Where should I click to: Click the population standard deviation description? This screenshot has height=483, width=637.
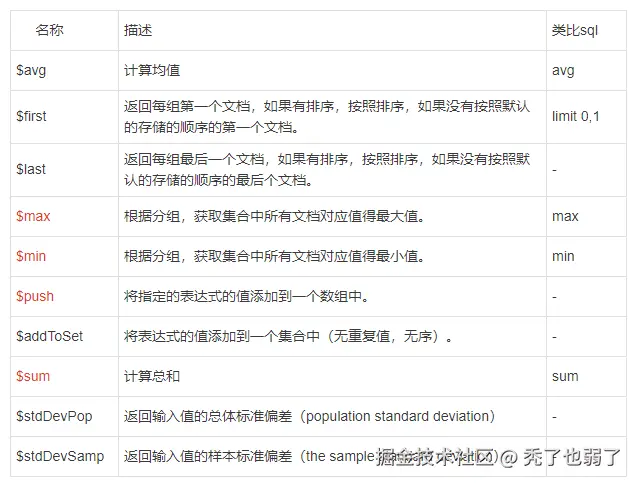coord(310,416)
